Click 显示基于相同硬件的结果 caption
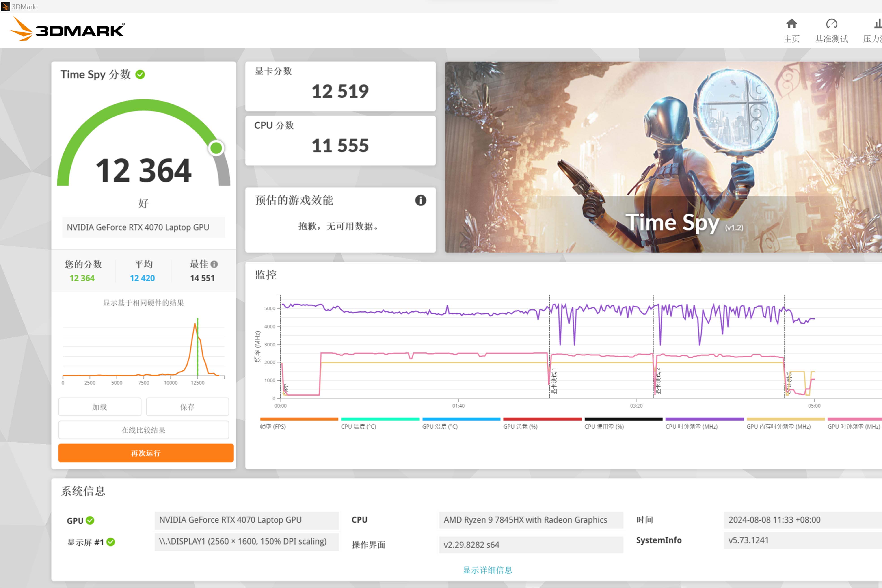This screenshot has height=588, width=882. pos(144,303)
